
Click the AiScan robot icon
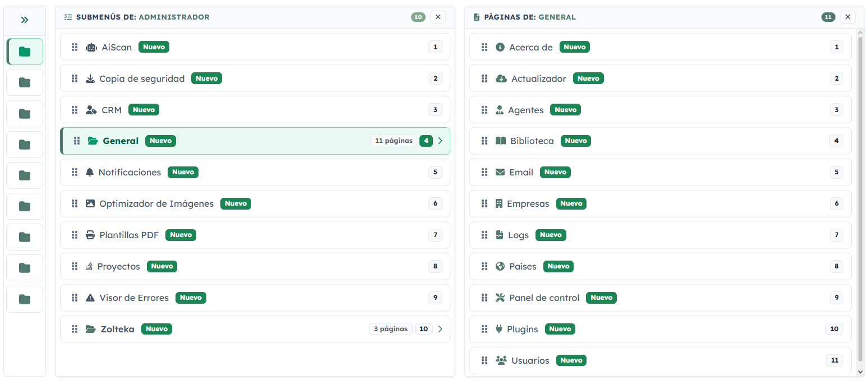[x=91, y=47]
